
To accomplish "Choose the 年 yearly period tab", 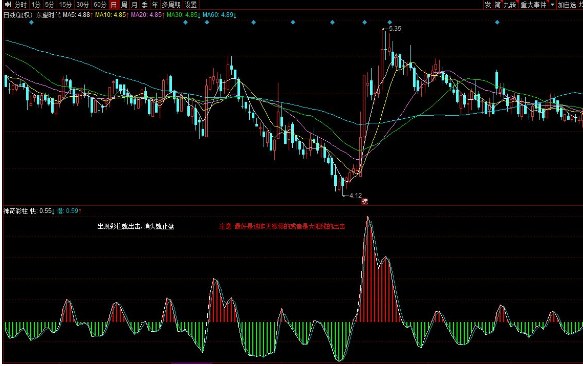I will click(x=155, y=4).
